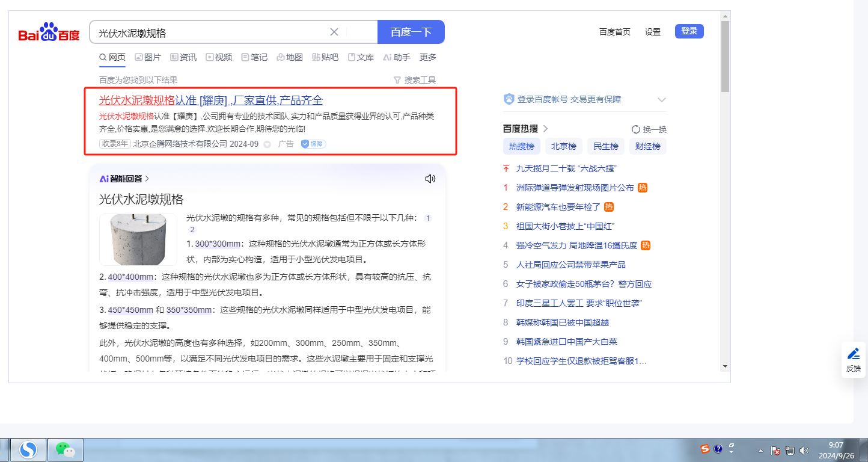
Task: Open WeChat from the taskbar
Action: coord(65,449)
